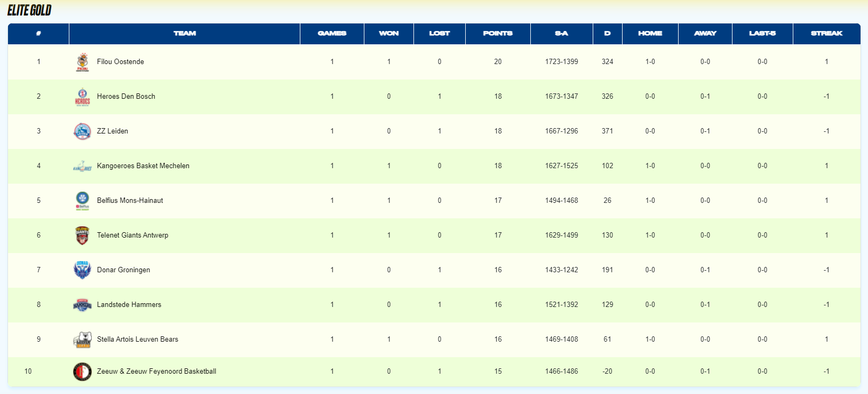Image resolution: width=868 pixels, height=394 pixels.
Task: Click the difference value 130
Action: tap(608, 235)
